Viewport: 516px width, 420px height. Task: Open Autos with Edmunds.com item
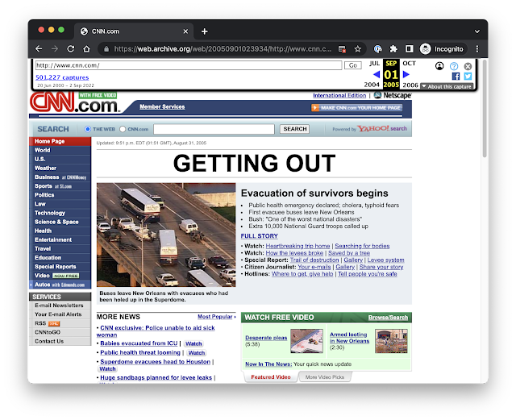[x=60, y=285]
